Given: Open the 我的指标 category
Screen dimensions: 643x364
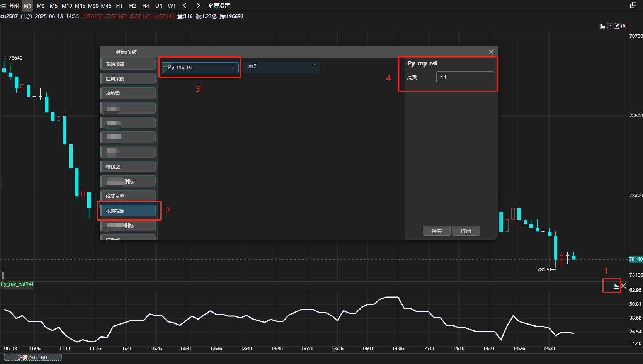Looking at the screenshot, I should coord(128,211).
